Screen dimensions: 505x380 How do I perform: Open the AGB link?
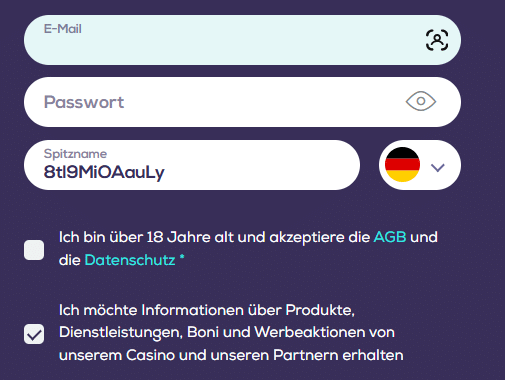pyautogui.click(x=390, y=237)
